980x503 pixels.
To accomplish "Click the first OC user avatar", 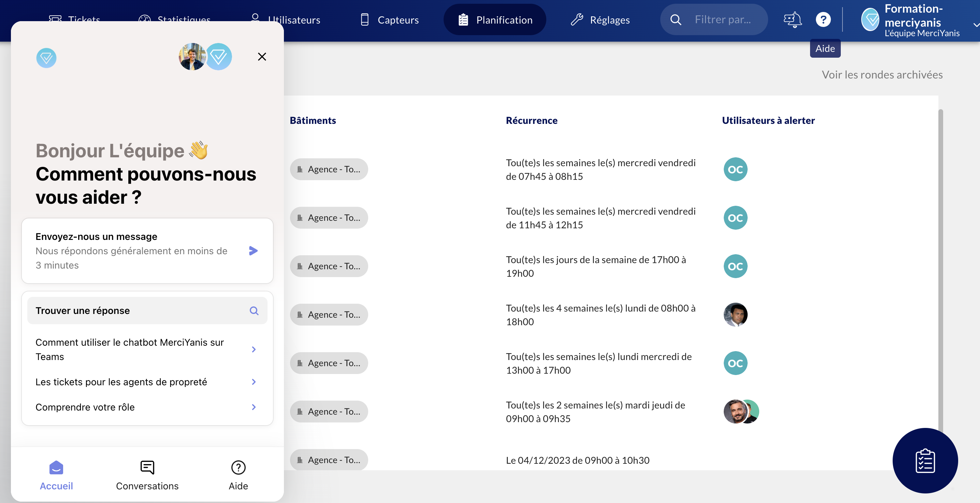I will point(735,169).
